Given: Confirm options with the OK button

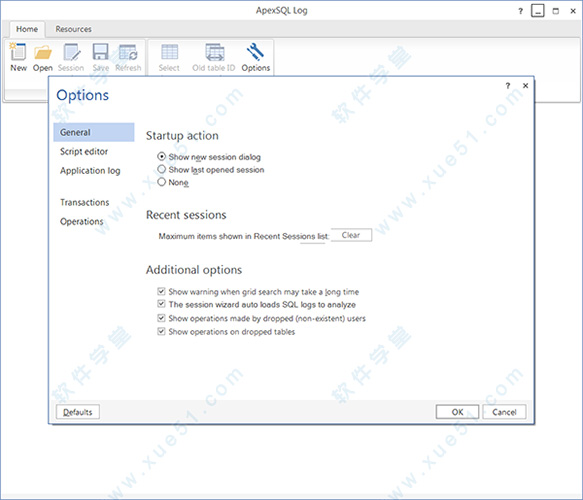Looking at the screenshot, I should click(x=457, y=412).
